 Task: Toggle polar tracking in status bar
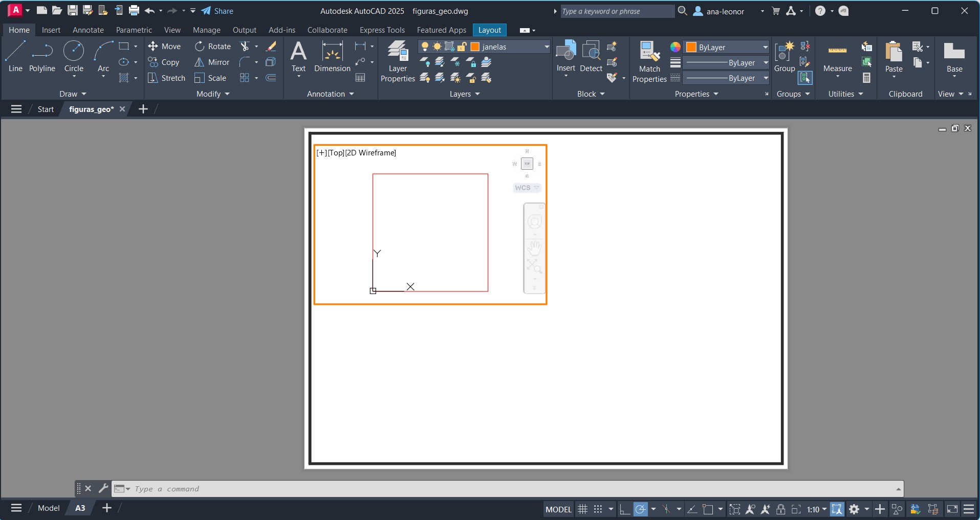click(641, 509)
